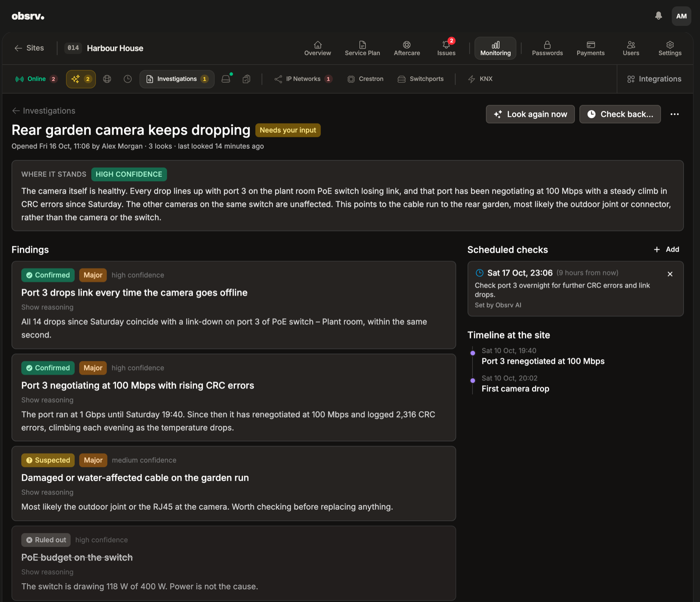This screenshot has width=700, height=602.
Task: Expand Show reasoning under Port 3 drops link
Action: 47,307
